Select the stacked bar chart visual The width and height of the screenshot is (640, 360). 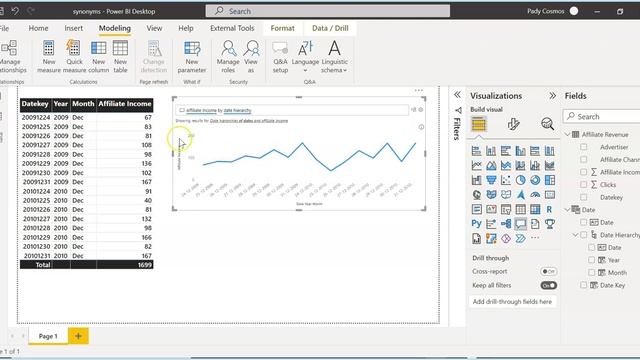coord(476,151)
